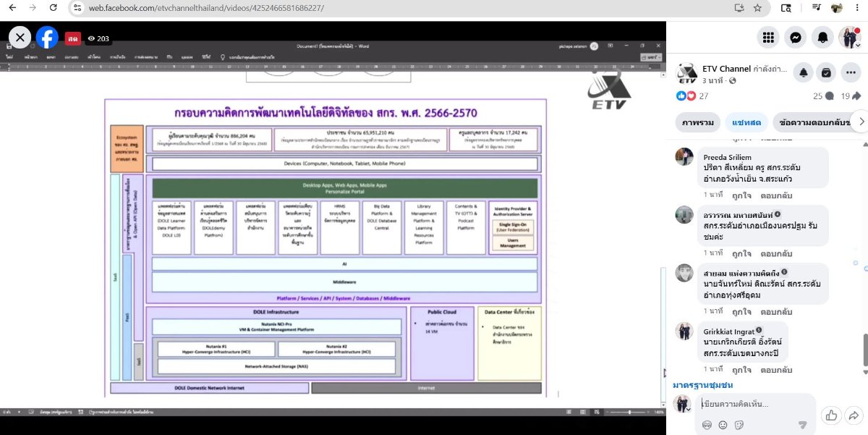Open site information icon in address bar
This screenshot has height=435, width=868.
[78, 8]
